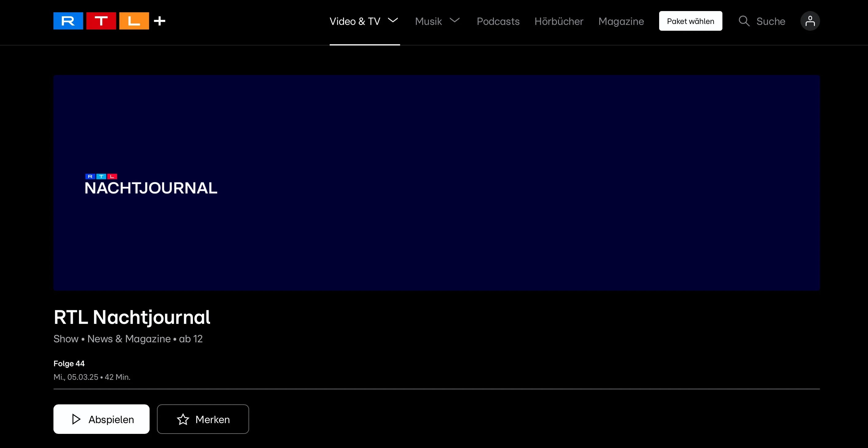Click the Suche search label

tap(771, 21)
